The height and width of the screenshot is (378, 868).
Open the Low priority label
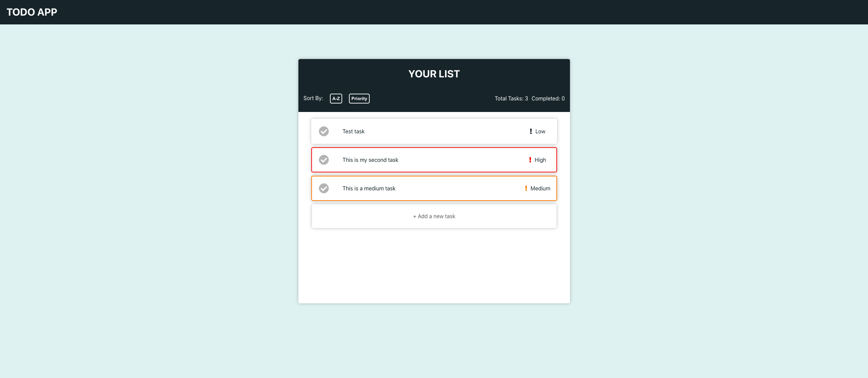(540, 131)
